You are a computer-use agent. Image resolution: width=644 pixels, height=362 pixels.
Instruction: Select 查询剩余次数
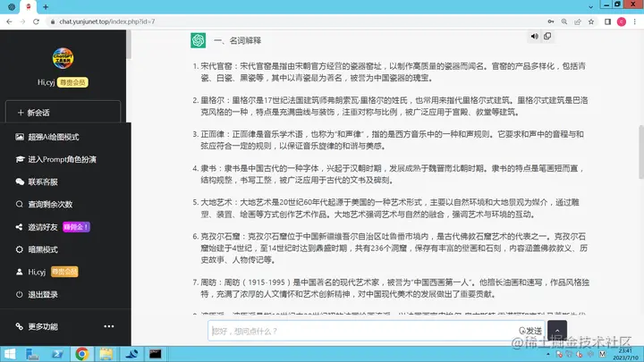pos(50,204)
